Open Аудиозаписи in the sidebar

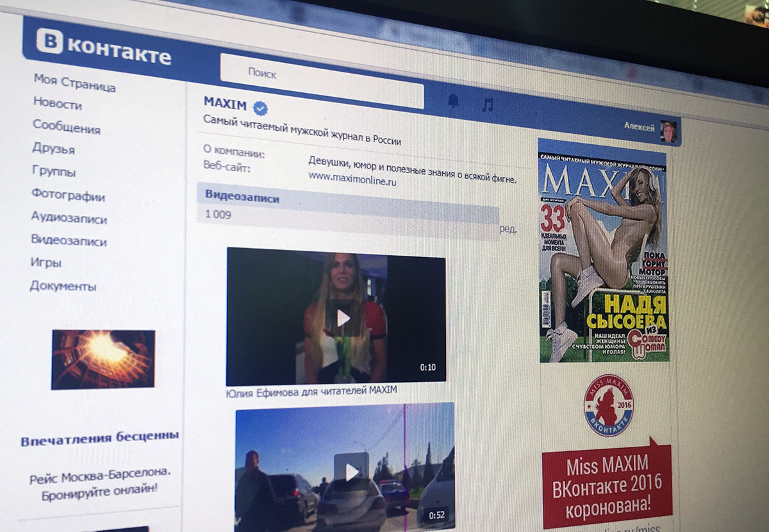pyautogui.click(x=69, y=218)
